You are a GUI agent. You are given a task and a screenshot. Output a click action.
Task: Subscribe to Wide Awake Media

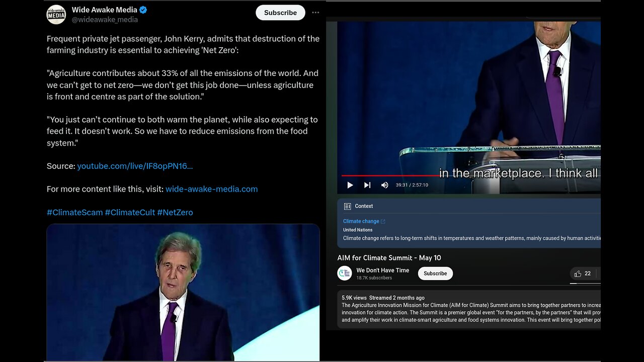click(x=280, y=13)
